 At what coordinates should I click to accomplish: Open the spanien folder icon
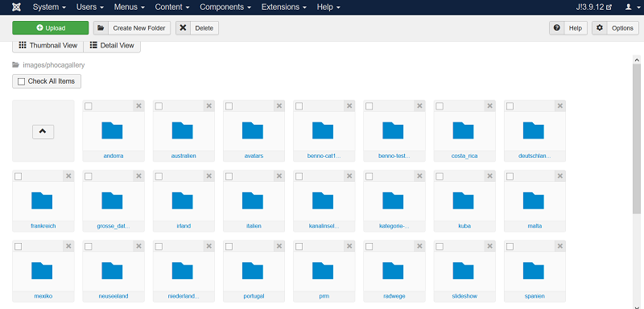click(x=534, y=271)
